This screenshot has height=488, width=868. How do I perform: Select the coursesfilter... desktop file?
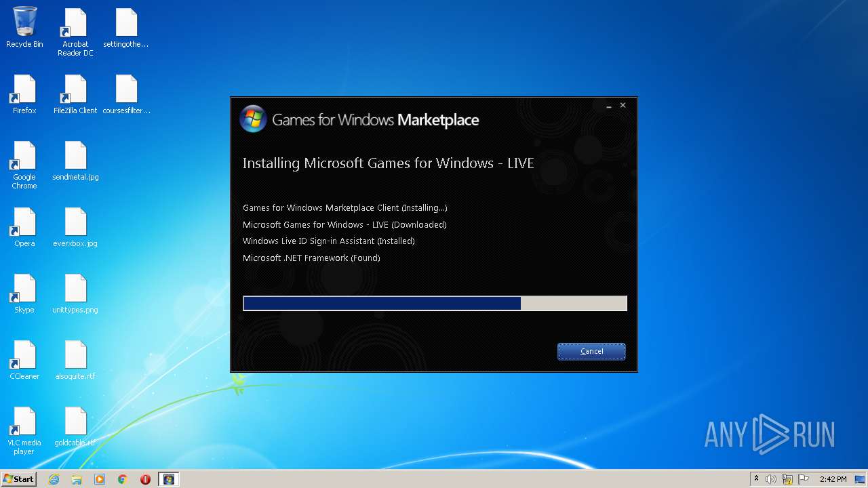pyautogui.click(x=126, y=94)
